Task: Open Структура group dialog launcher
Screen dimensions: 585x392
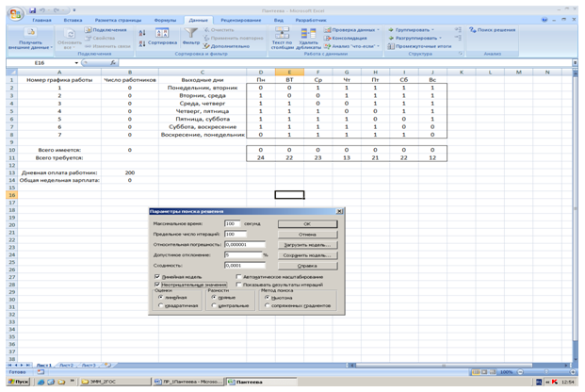Action: pos(461,54)
